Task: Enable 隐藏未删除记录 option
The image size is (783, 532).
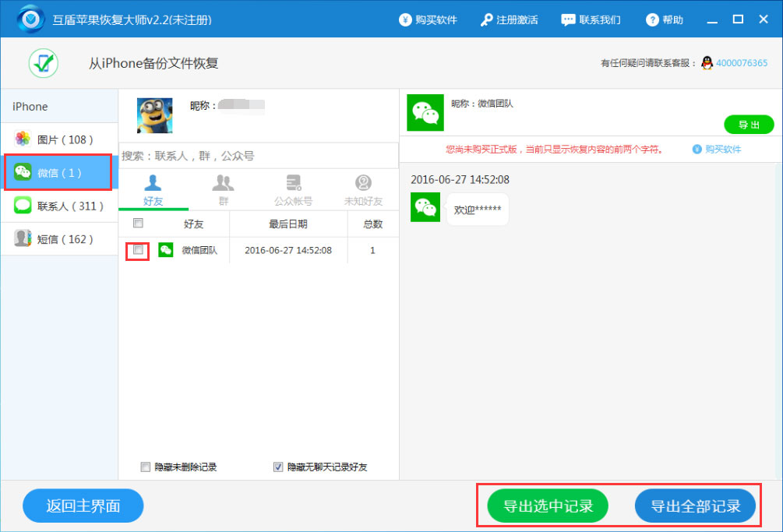Action: [x=145, y=466]
